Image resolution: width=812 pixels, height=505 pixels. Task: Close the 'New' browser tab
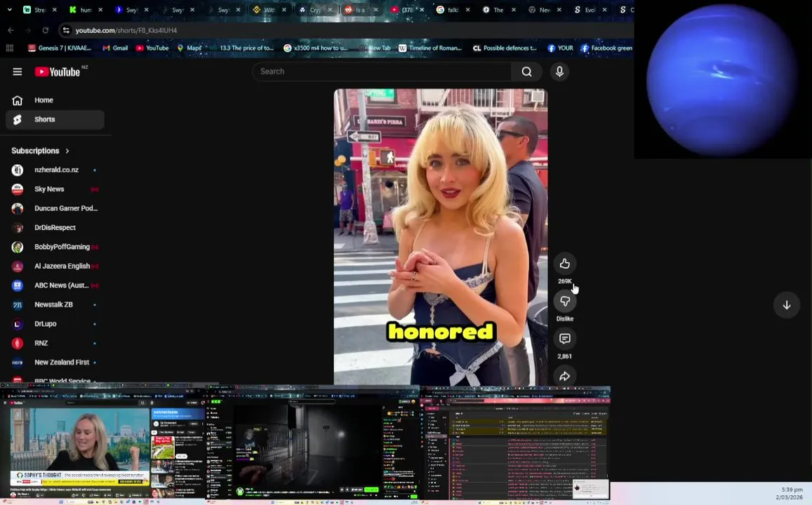(x=559, y=9)
